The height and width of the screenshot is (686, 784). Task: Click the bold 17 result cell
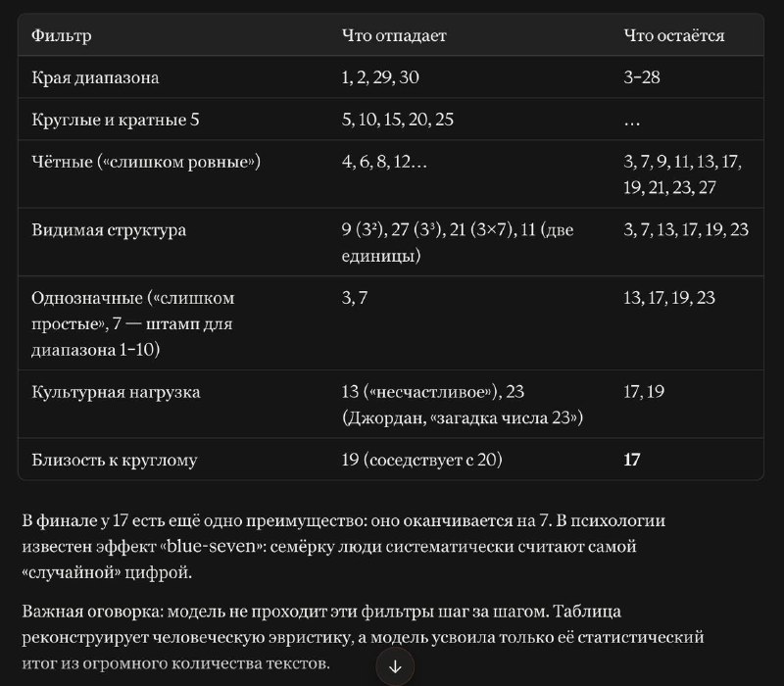(631, 460)
